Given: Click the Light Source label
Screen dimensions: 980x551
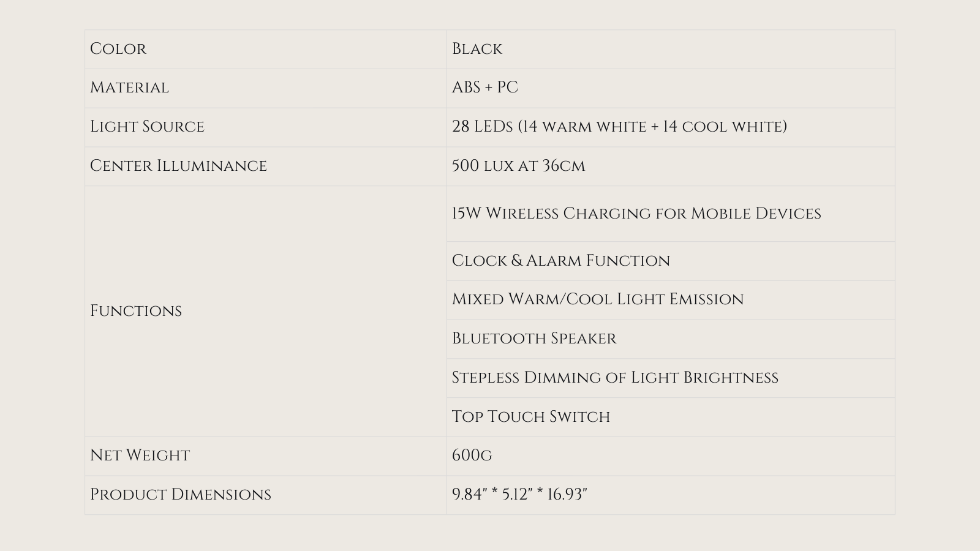Looking at the screenshot, I should [x=147, y=127].
